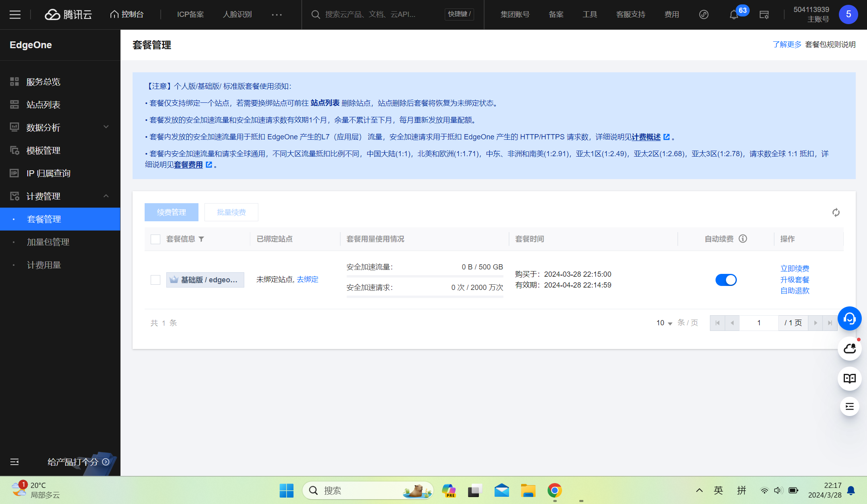Check the checkbox for the 基础版 plan row
This screenshot has width=867, height=504.
click(155, 280)
